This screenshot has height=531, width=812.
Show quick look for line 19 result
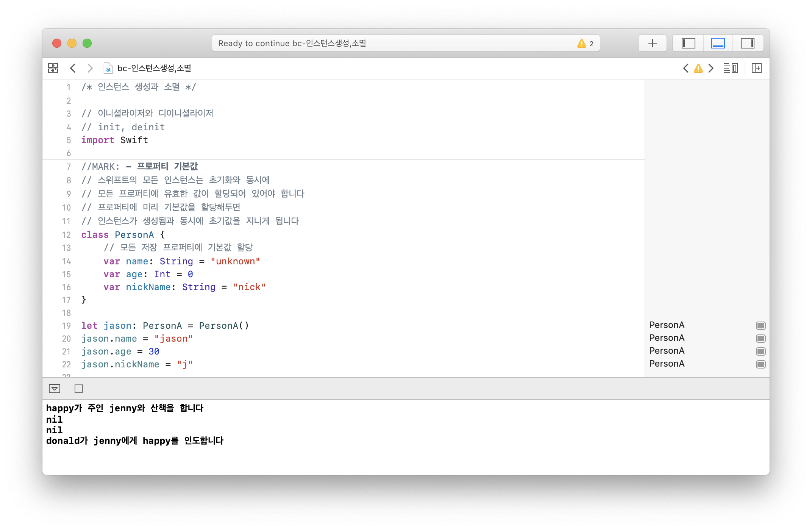760,326
